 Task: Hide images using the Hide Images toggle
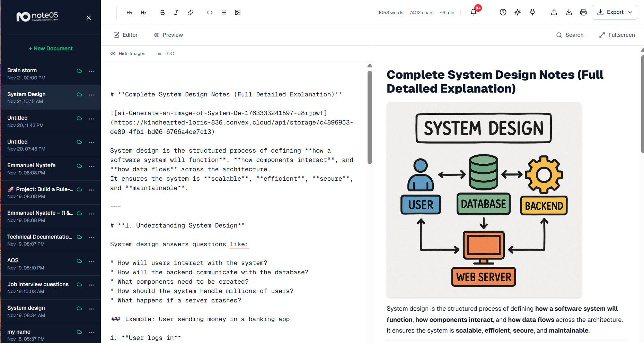(127, 53)
